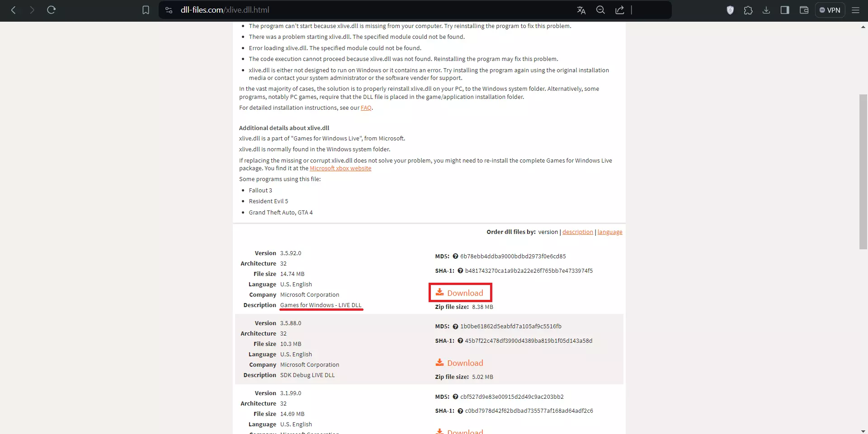This screenshot has width=868, height=434.
Task: Open browser downloads icon
Action: click(766, 10)
